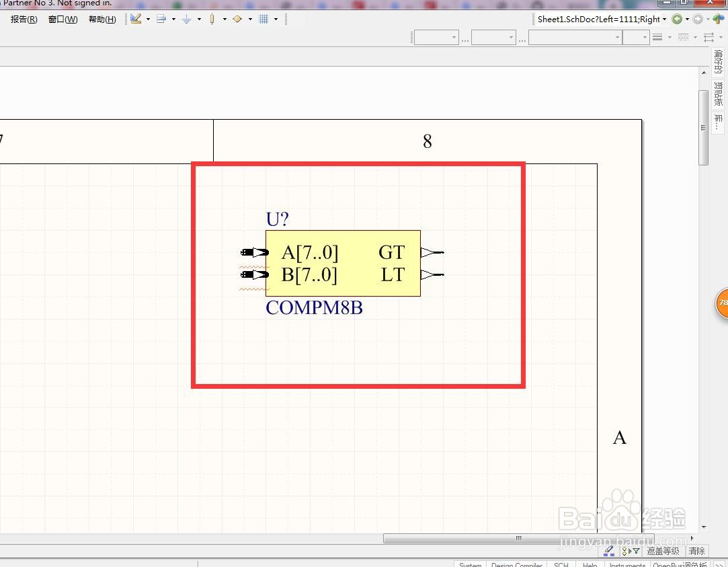
Task: Open the 库 side panel tab
Action: pyautogui.click(x=718, y=122)
